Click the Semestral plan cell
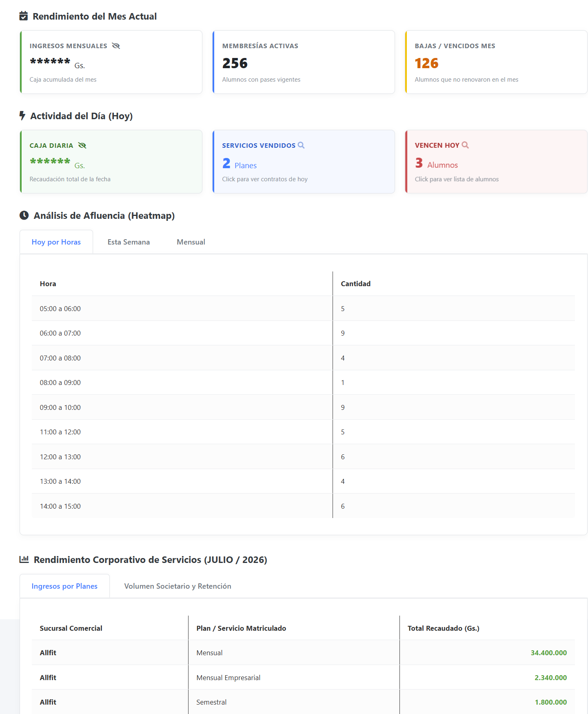The image size is (588, 714). [294, 702]
